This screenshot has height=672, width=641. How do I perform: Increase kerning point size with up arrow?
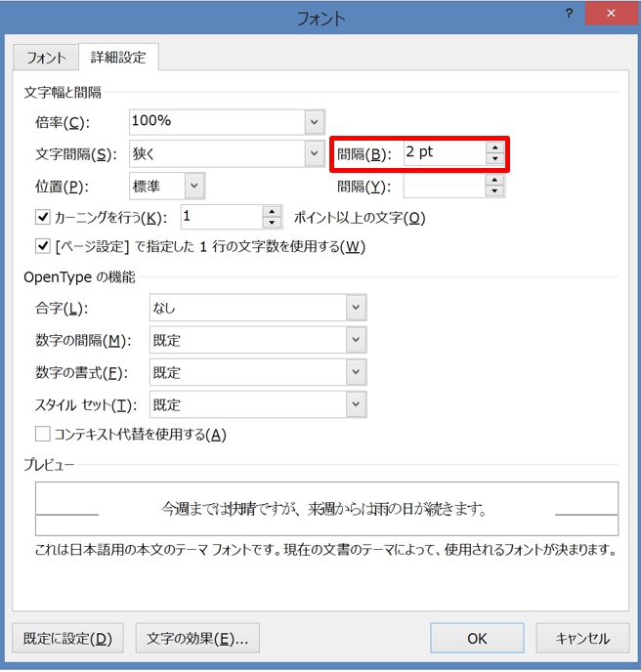(x=272, y=212)
